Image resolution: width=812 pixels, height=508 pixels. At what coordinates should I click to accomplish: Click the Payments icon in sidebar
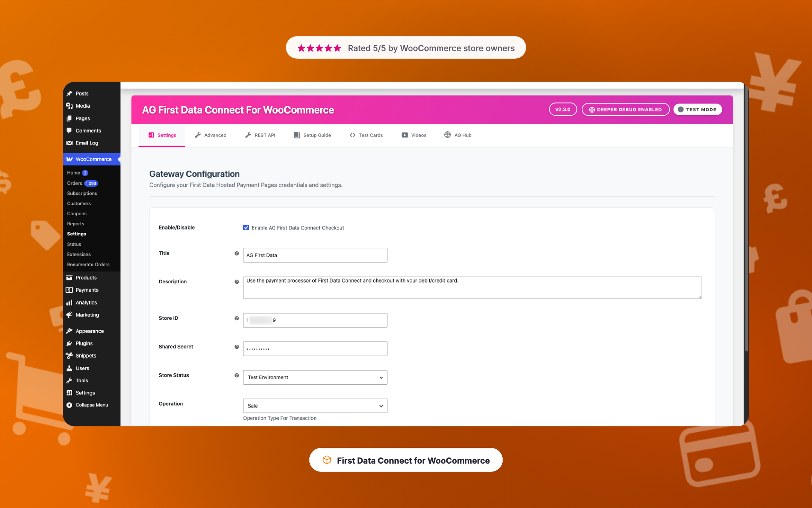(69, 290)
